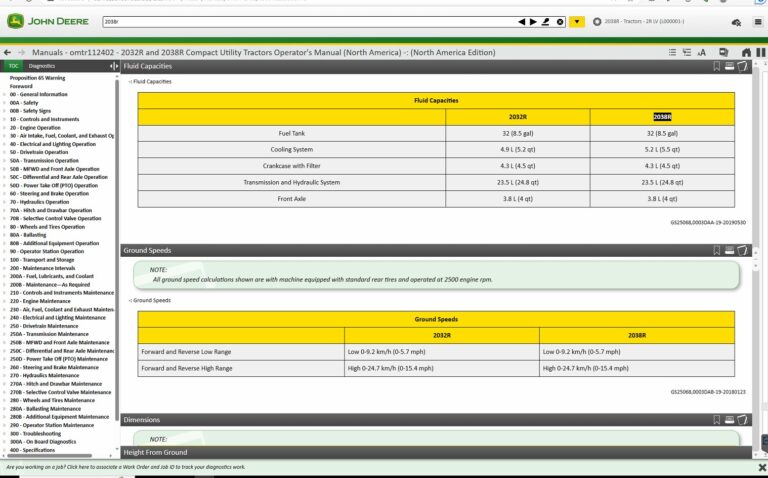Expand 50 - Drivetrain Operation node
The height and width of the screenshot is (478, 768).
(5, 152)
